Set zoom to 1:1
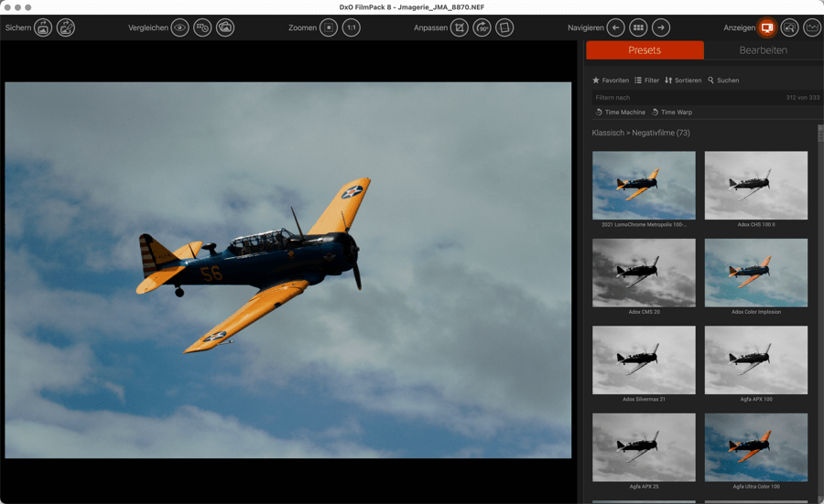This screenshot has width=824, height=504. 352,28
